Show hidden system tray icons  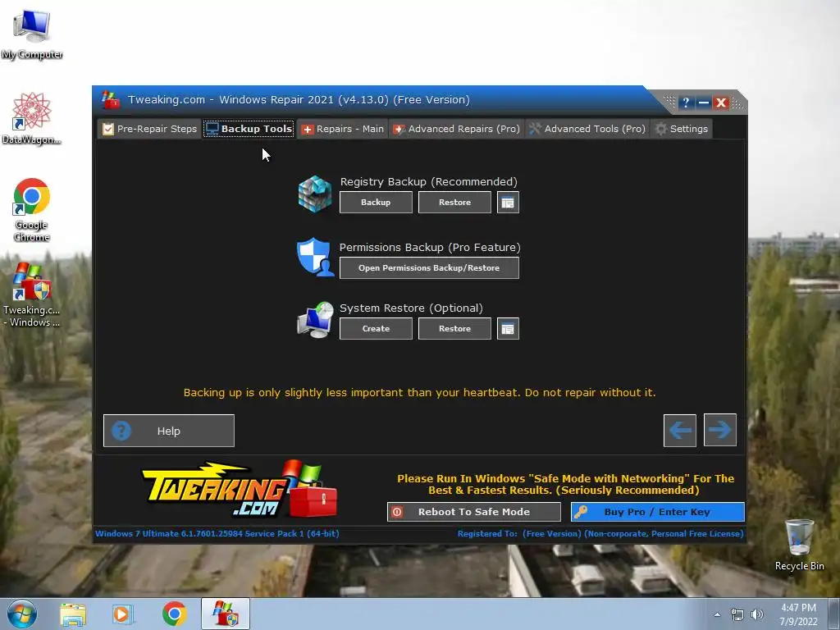(717, 614)
